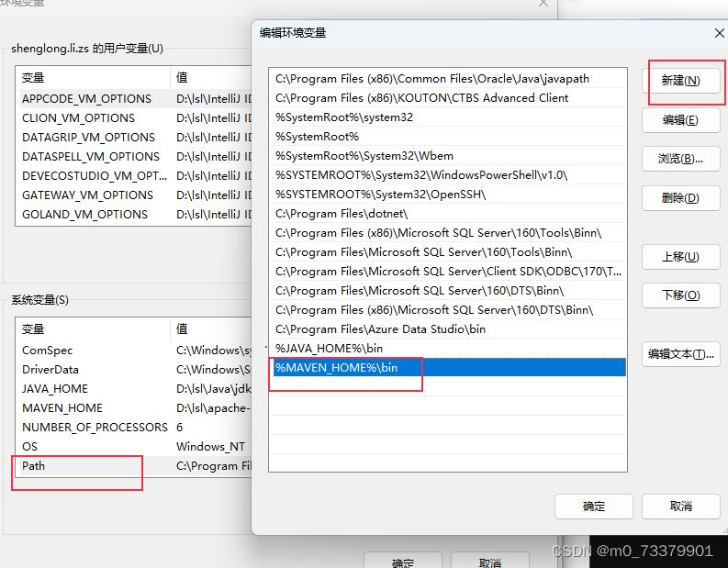Select Program Files\Microsoft SQL Server\160\DTS\Binn entry

pyautogui.click(x=448, y=291)
